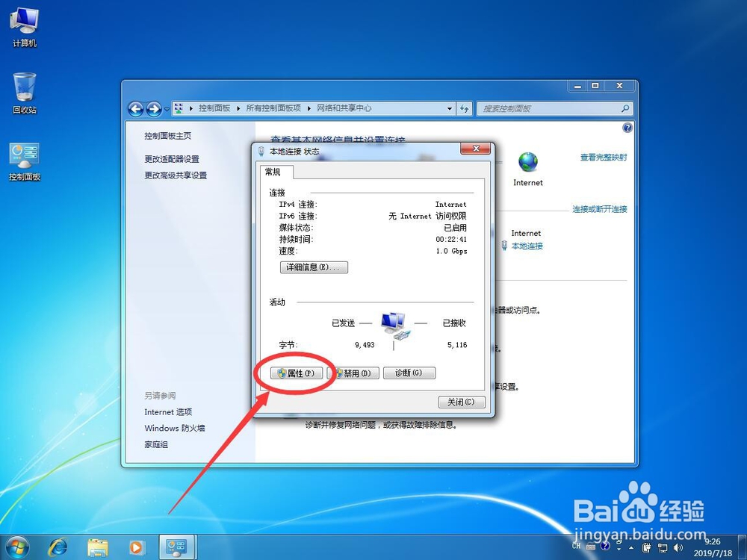Screen dimensions: 747x560
Task: Open 更改高级共享设置 link
Action: [x=176, y=175]
